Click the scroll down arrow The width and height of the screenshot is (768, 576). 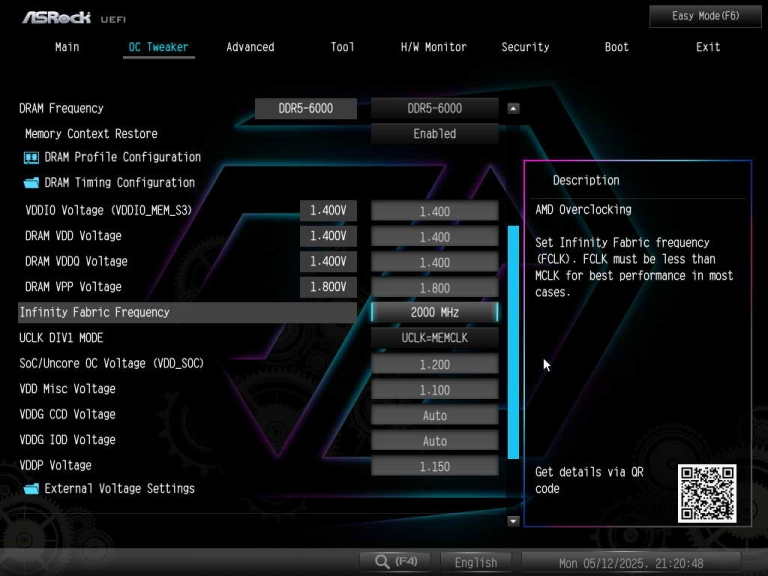click(x=513, y=521)
